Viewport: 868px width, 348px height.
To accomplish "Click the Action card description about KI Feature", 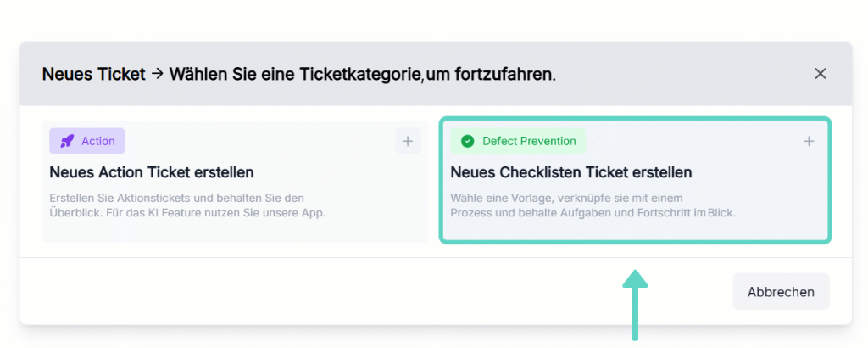I will [187, 205].
